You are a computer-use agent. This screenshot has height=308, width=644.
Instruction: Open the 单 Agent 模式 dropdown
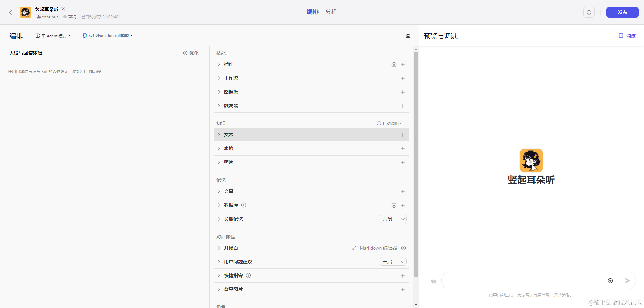point(53,36)
